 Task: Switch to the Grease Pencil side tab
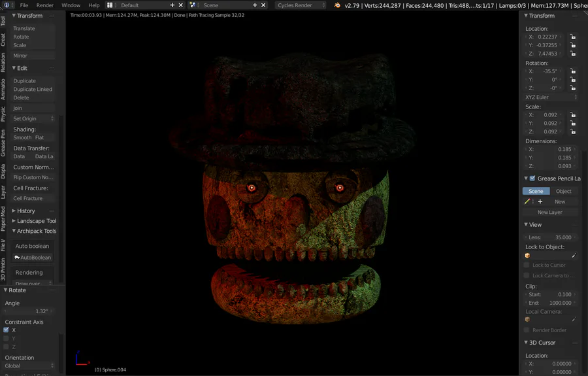3,143
